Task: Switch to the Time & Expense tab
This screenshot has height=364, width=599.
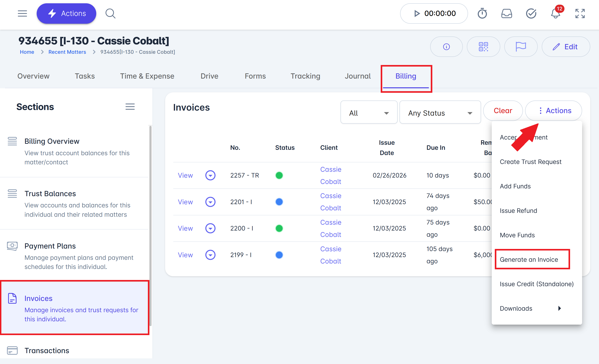Action: click(x=147, y=76)
